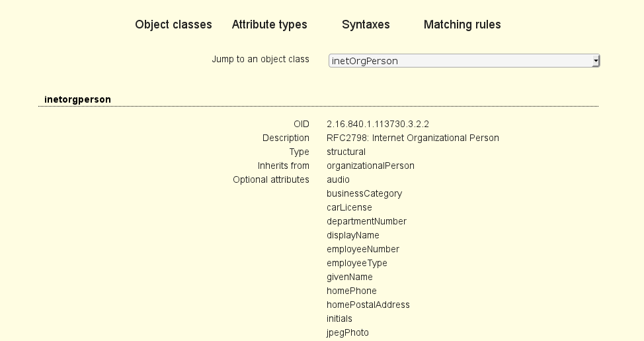
Task: Select the employeeType attribute link
Action: pyautogui.click(x=356, y=263)
